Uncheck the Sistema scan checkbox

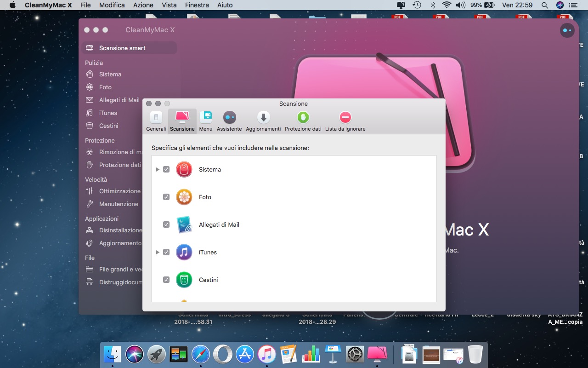click(x=166, y=169)
